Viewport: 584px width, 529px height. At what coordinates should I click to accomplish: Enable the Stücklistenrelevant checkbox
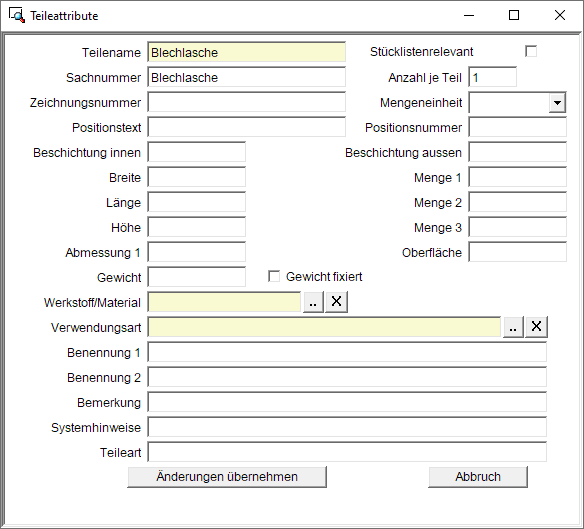coord(531,51)
